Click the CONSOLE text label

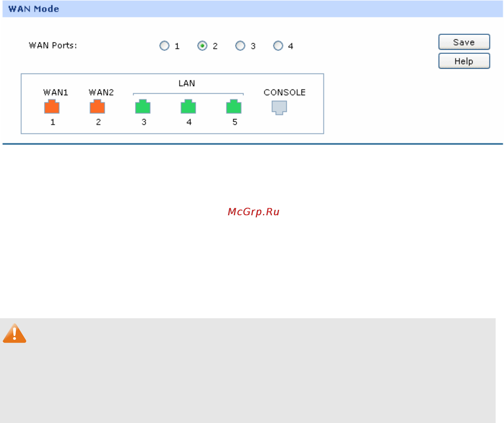285,93
